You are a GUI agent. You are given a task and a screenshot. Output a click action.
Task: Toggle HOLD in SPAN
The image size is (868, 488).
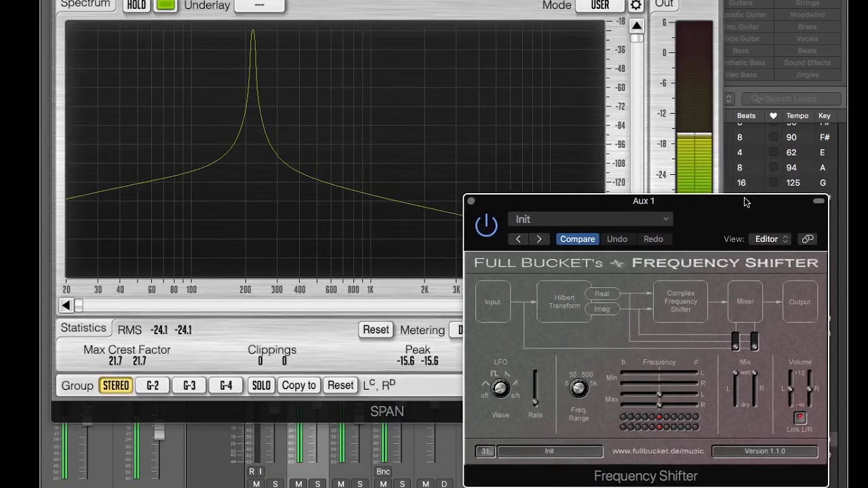click(x=136, y=5)
